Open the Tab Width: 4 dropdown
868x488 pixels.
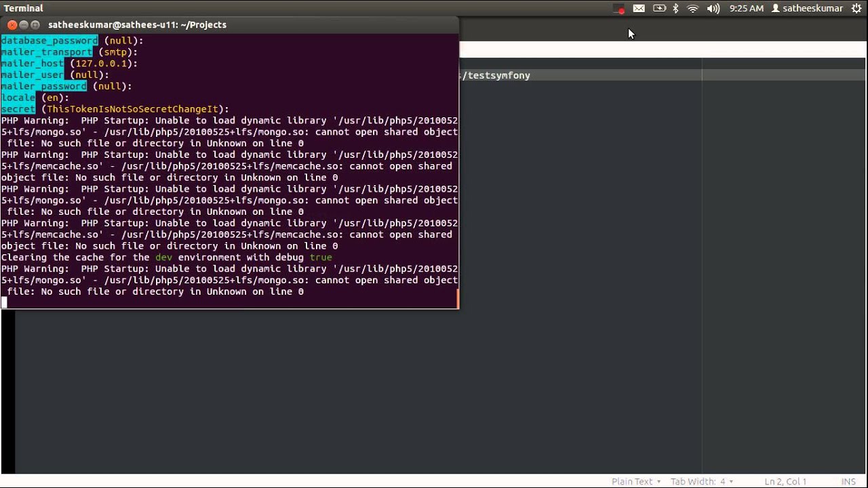coord(702,481)
